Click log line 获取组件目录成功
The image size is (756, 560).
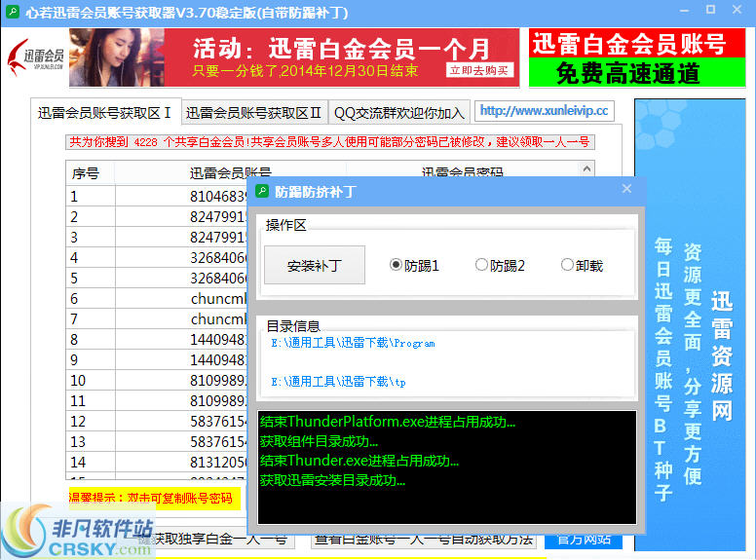tap(319, 441)
